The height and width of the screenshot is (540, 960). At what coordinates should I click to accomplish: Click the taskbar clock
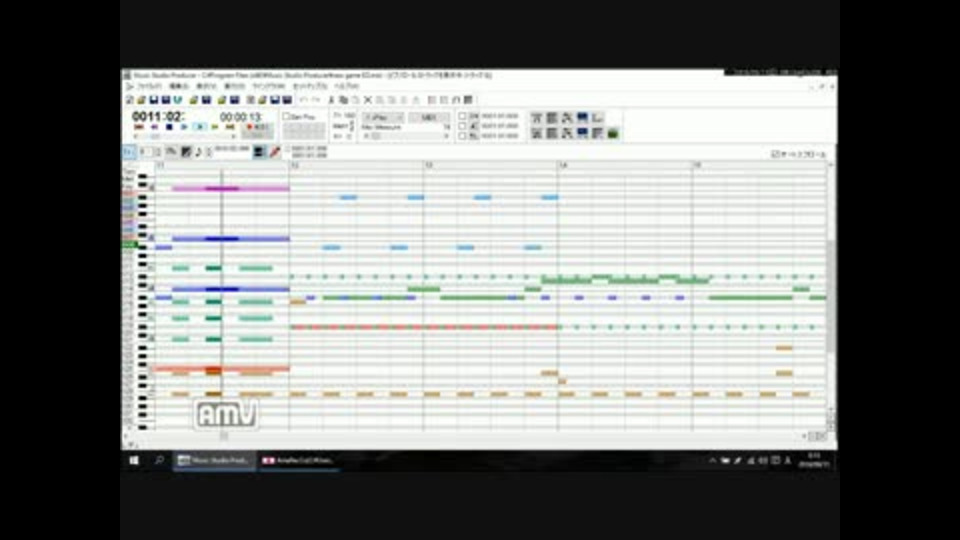coord(814,460)
